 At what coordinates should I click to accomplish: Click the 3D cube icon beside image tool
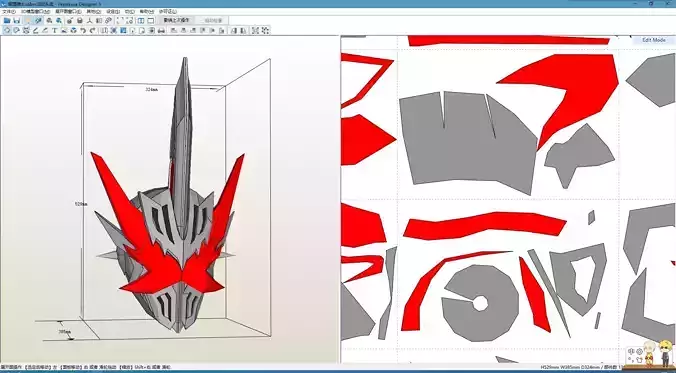[73, 30]
